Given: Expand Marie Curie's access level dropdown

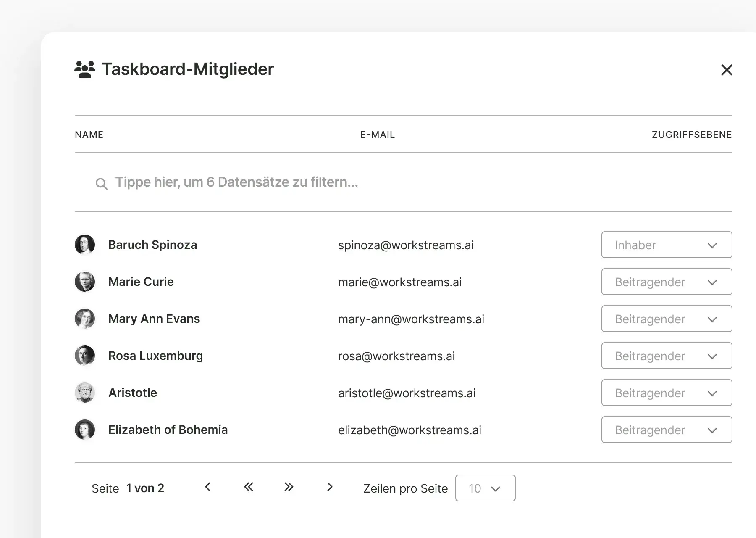Looking at the screenshot, I should coord(667,282).
